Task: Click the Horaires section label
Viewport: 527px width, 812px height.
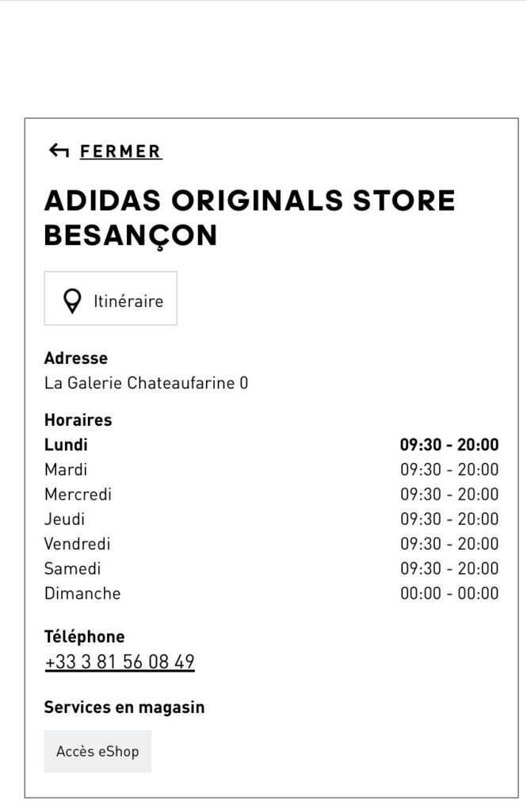Action: click(78, 420)
